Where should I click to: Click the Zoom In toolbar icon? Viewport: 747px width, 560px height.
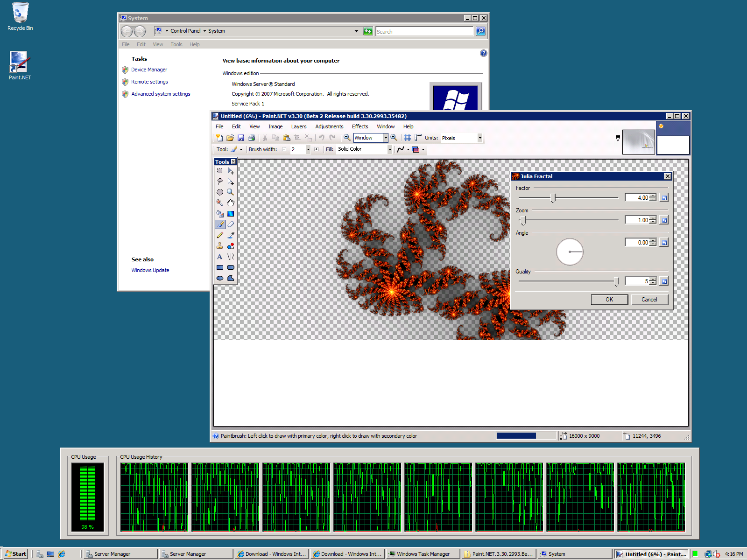click(394, 138)
